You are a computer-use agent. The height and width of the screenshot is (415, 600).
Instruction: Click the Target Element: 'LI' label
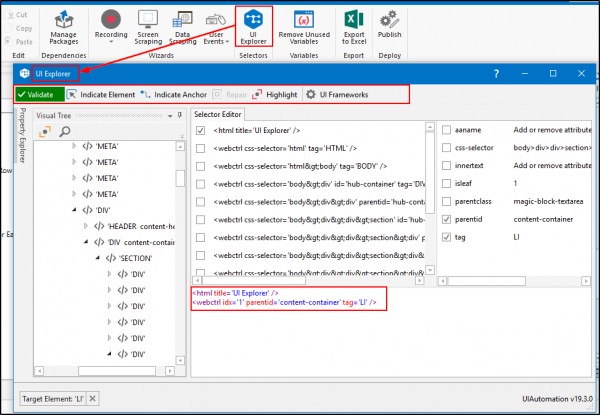point(53,399)
